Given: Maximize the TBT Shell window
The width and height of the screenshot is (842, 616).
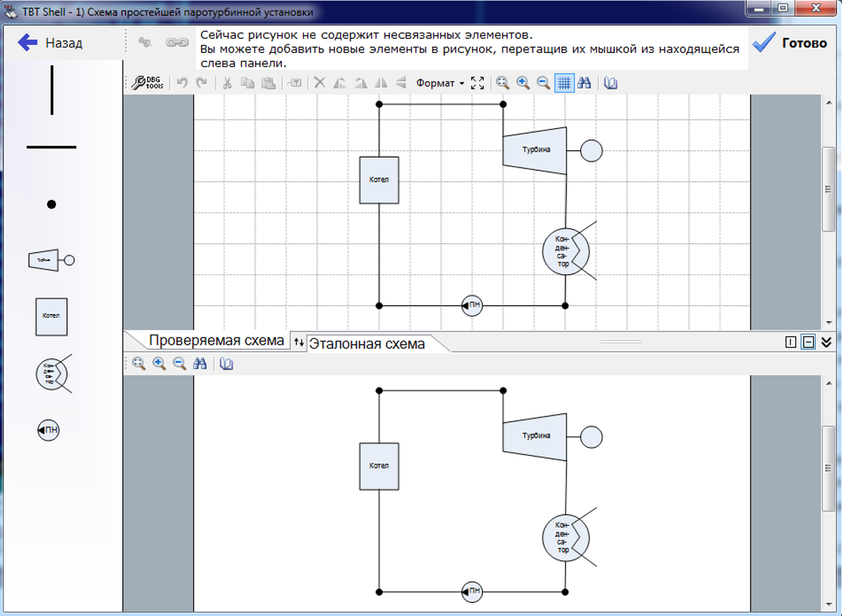Looking at the screenshot, I should click(x=783, y=8).
